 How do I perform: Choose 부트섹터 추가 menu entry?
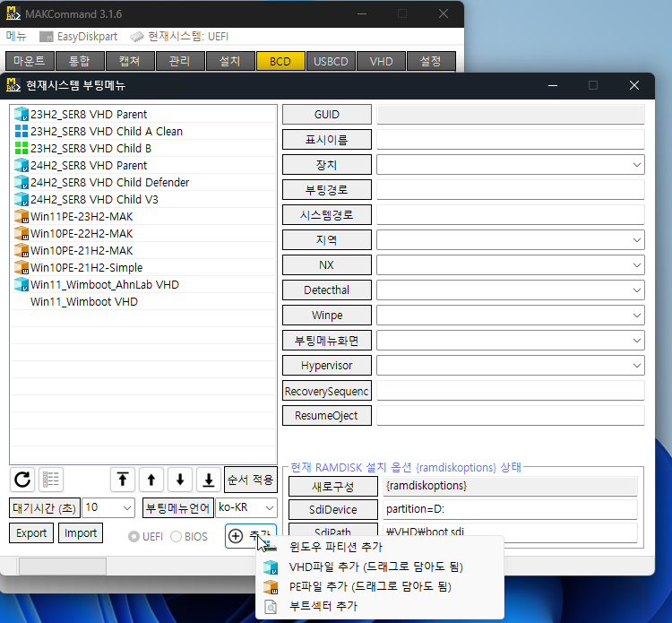380,606
